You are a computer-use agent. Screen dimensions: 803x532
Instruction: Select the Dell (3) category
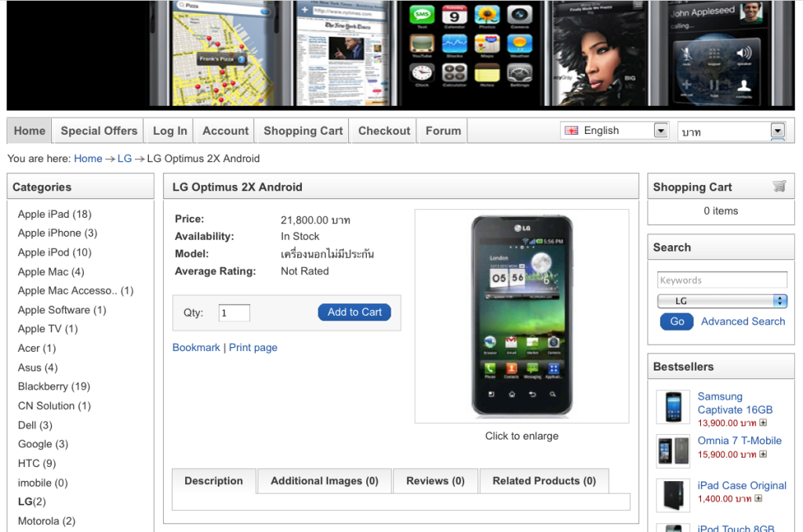(35, 425)
